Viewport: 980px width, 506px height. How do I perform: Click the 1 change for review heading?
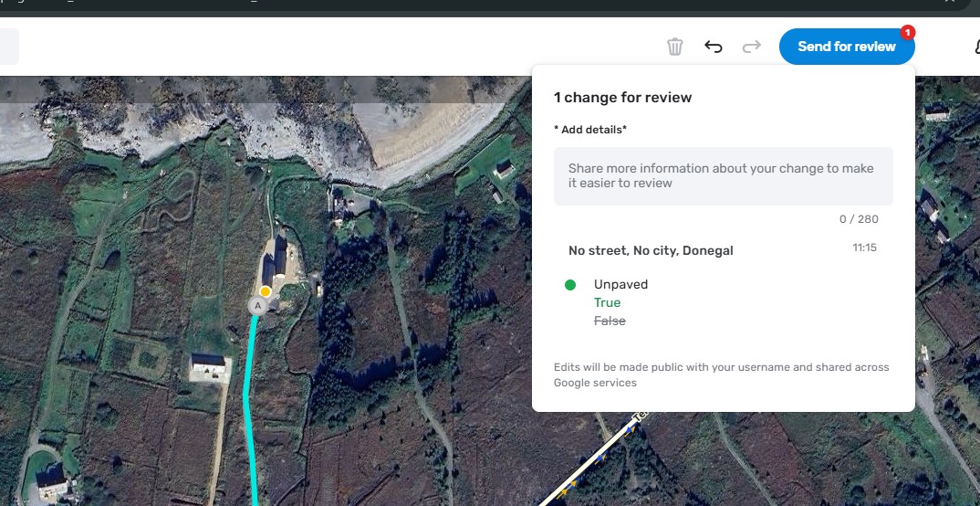622,98
